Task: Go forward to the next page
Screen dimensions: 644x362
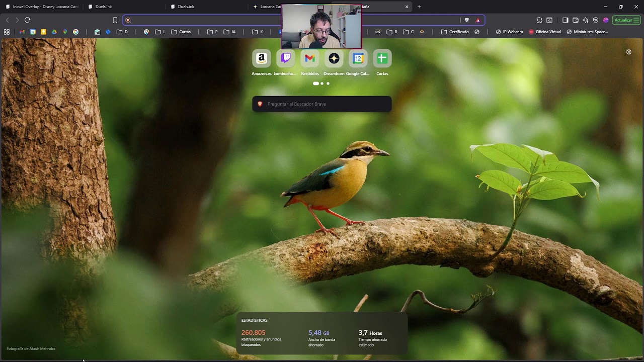Action: click(x=17, y=20)
